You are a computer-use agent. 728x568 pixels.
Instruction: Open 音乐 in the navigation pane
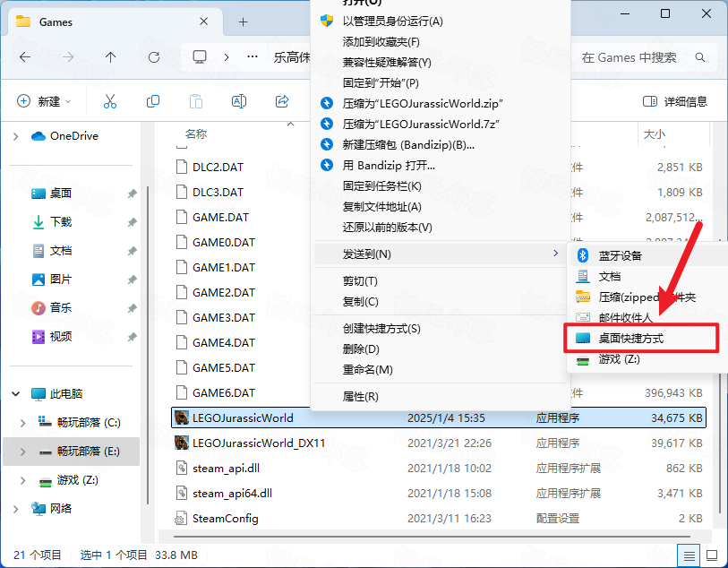61,308
